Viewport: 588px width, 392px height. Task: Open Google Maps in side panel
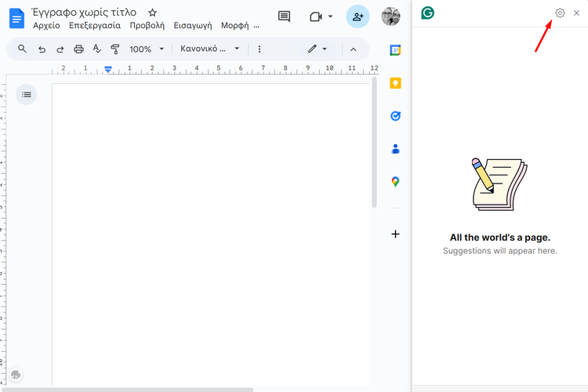(396, 182)
